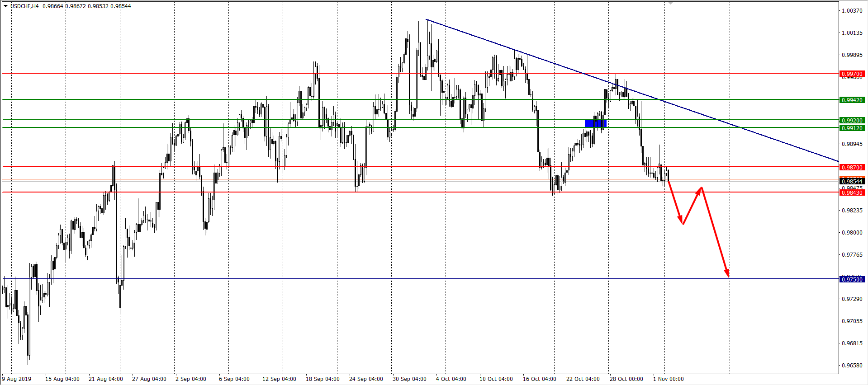The image size is (868, 385).
Task: Click the 1.00370 price scale value
Action: coord(852,11)
